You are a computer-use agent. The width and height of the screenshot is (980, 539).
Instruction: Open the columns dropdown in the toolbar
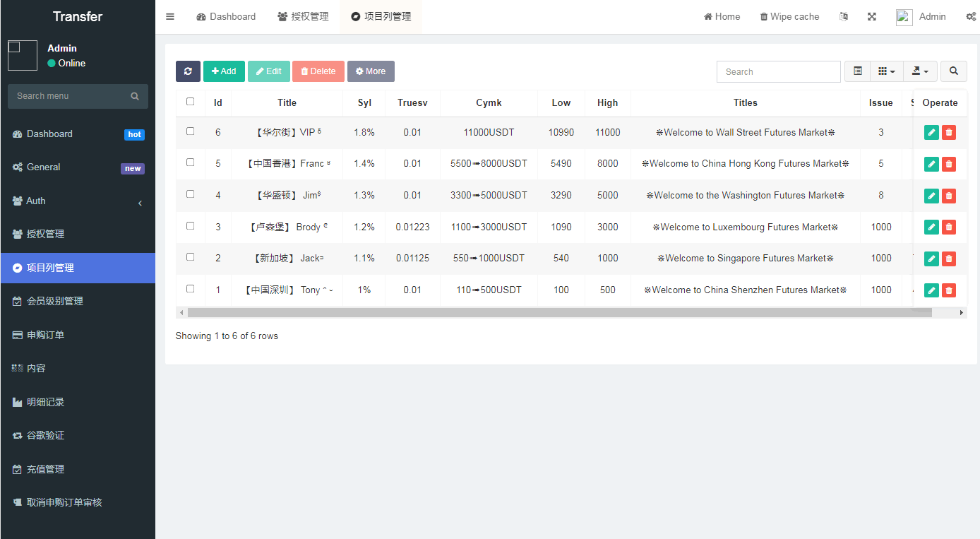tap(886, 71)
